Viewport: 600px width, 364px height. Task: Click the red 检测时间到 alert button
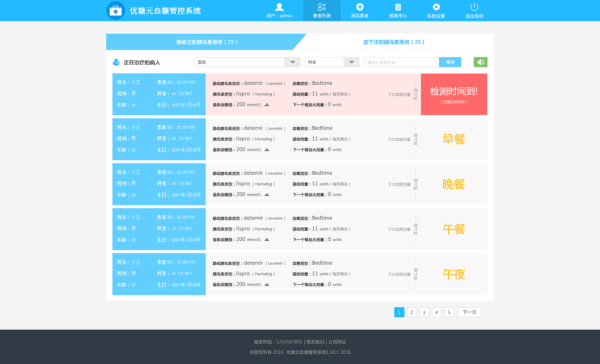[x=453, y=94]
